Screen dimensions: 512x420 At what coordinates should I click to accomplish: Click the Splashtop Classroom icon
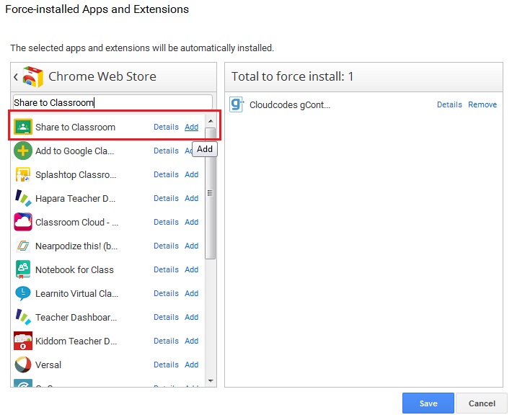click(x=23, y=174)
